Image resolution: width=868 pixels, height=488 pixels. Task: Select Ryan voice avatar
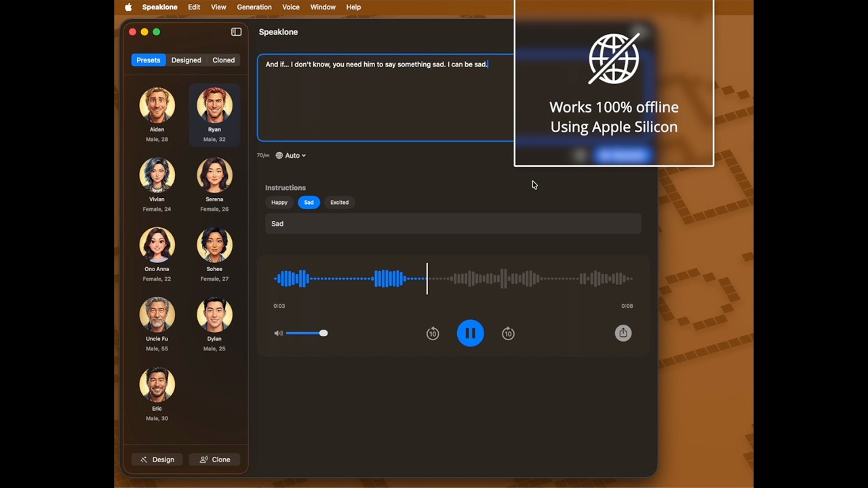pyautogui.click(x=214, y=105)
